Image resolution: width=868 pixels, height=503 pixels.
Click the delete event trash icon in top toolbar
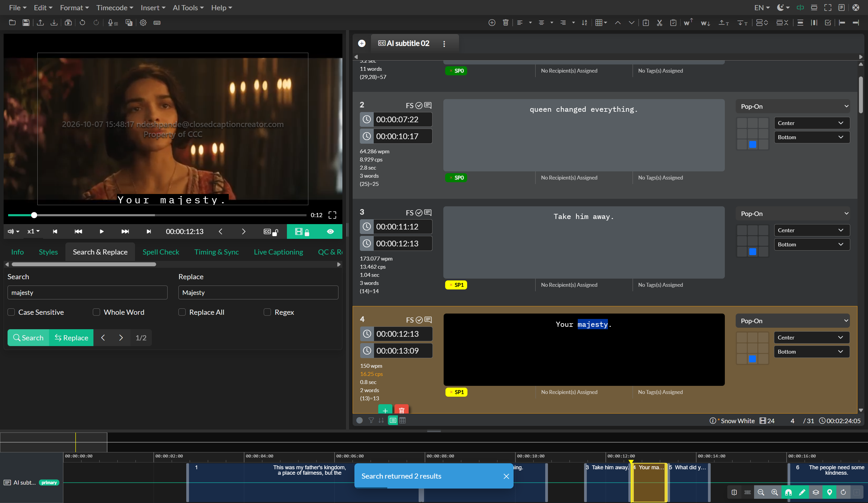[505, 23]
